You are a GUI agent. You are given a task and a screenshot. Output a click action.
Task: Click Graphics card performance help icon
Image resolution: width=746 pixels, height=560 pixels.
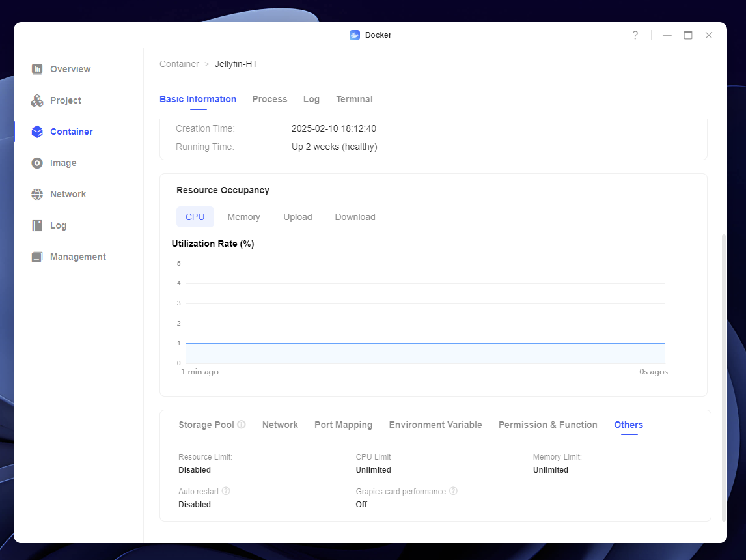tap(453, 491)
